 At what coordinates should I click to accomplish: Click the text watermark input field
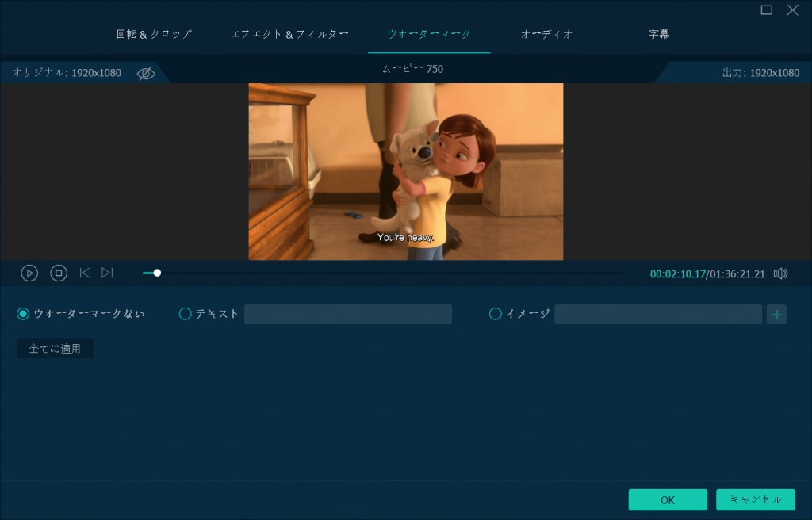pyautogui.click(x=347, y=314)
